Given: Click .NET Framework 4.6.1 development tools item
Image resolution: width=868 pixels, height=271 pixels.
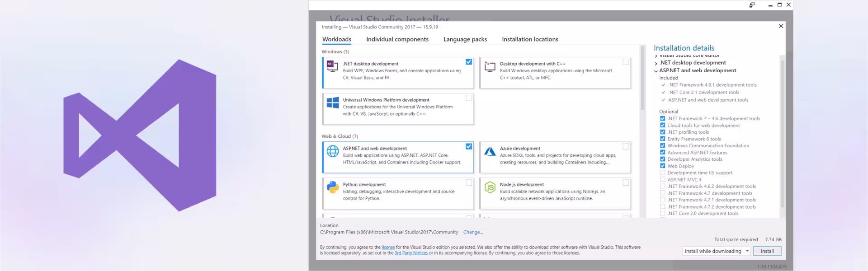Looking at the screenshot, I should pyautogui.click(x=712, y=85).
